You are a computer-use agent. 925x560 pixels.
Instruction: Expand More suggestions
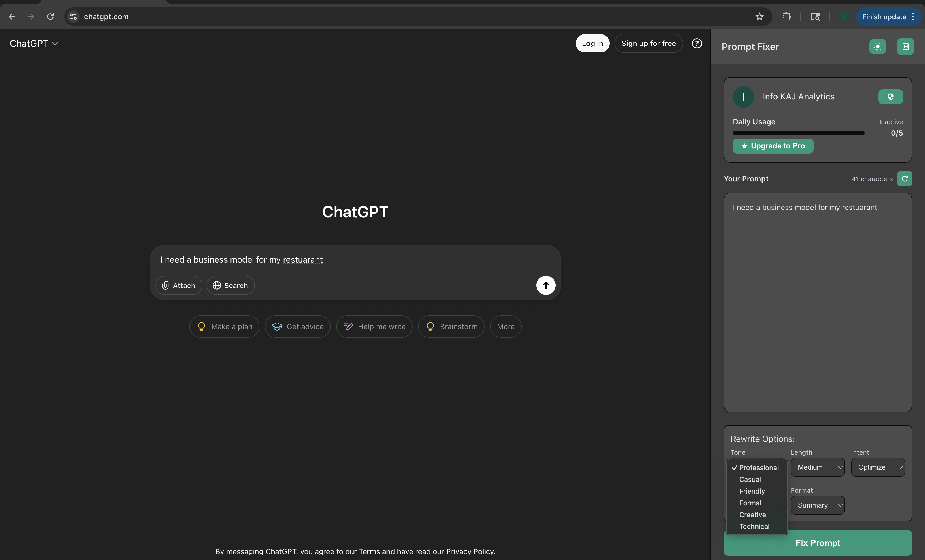[x=506, y=327]
